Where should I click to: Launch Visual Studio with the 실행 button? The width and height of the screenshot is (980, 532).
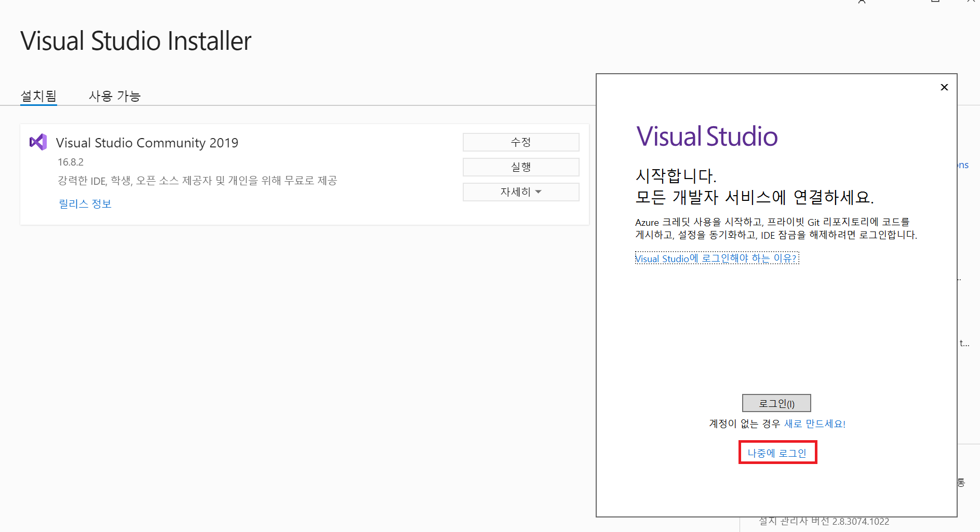(x=520, y=167)
